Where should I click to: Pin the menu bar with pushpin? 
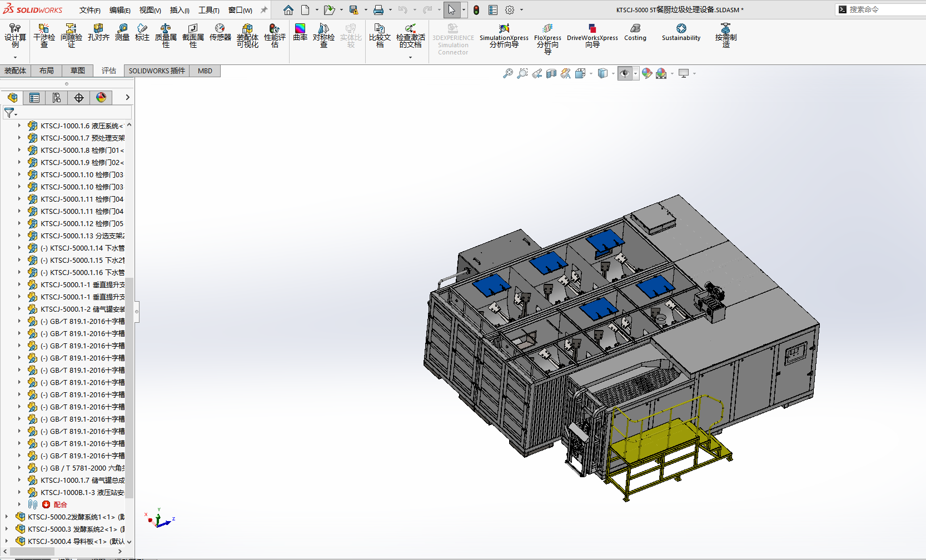[264, 10]
